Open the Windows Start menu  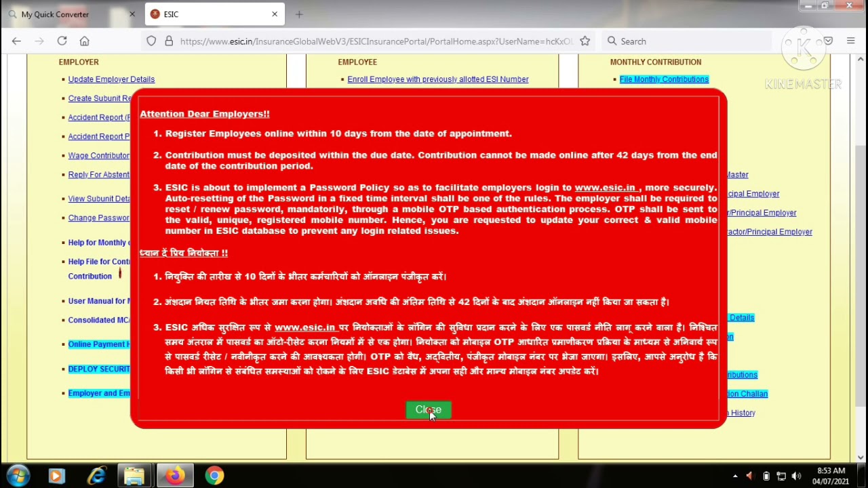(x=18, y=475)
